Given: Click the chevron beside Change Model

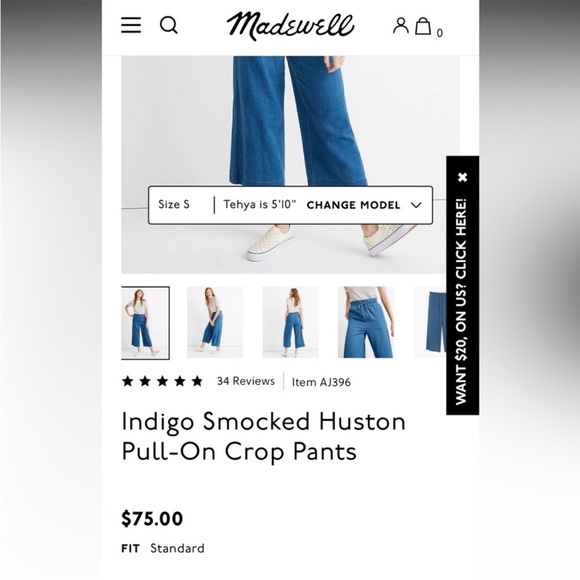Looking at the screenshot, I should coord(416,205).
